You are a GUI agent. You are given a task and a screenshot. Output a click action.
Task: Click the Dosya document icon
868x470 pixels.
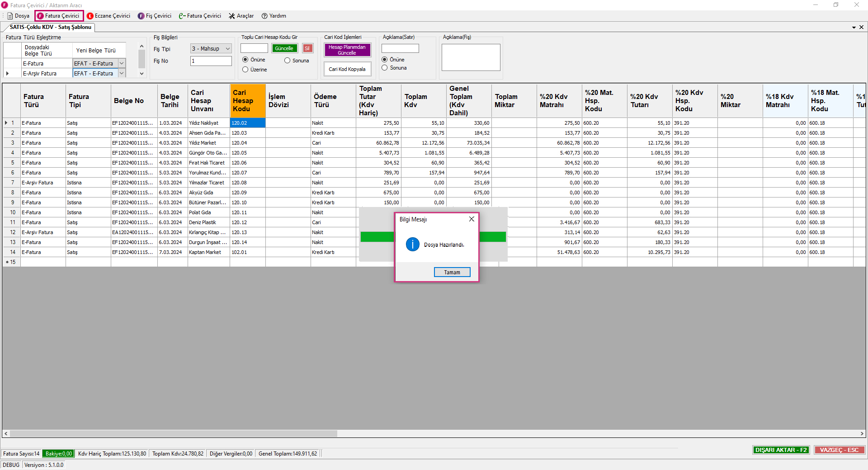[x=10, y=16]
